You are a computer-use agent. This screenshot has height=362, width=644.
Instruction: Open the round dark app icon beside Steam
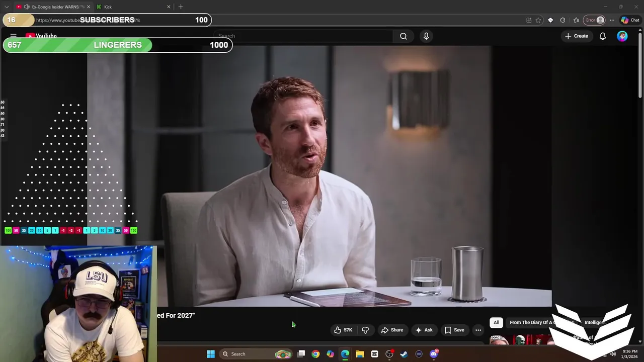(x=419, y=354)
